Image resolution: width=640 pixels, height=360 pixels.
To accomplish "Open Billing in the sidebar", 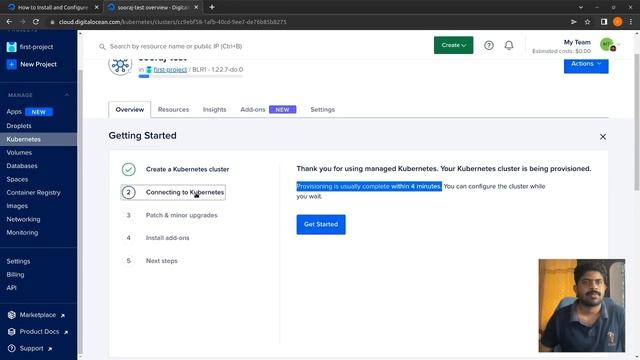I will (x=15, y=275).
